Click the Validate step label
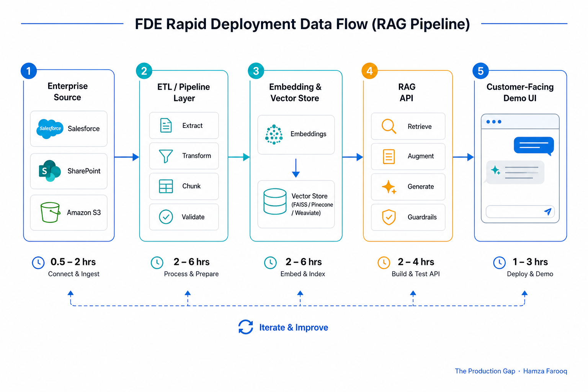Image resolution: width=588 pixels, height=392 pixels. [x=193, y=217]
